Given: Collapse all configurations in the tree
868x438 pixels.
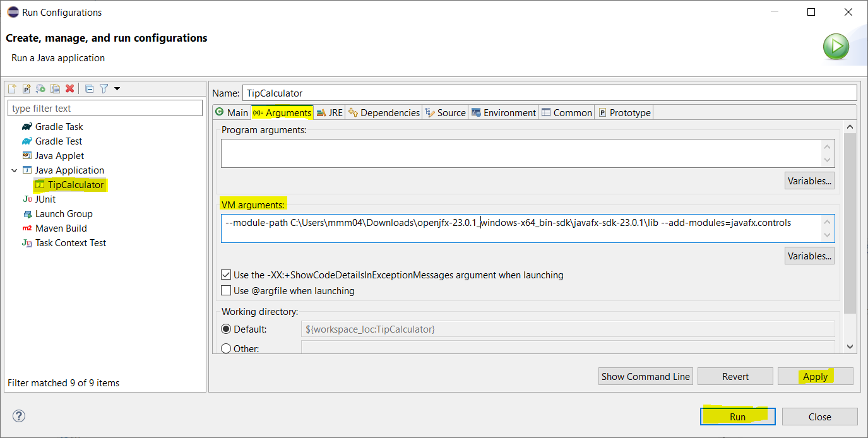Looking at the screenshot, I should 90,89.
